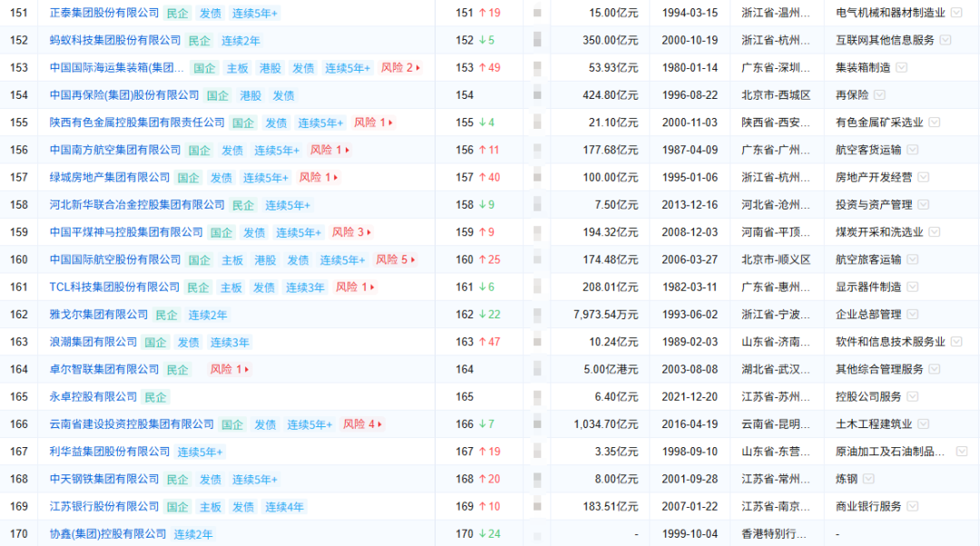The height and width of the screenshot is (546, 980).
Task: Open the 永卓控股有限公司 link
Action: [93, 396]
